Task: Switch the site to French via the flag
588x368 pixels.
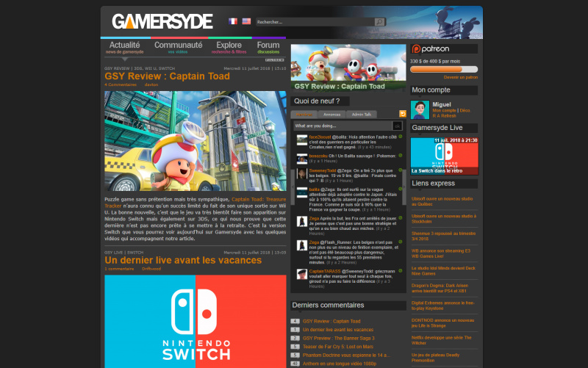Action: tap(233, 21)
